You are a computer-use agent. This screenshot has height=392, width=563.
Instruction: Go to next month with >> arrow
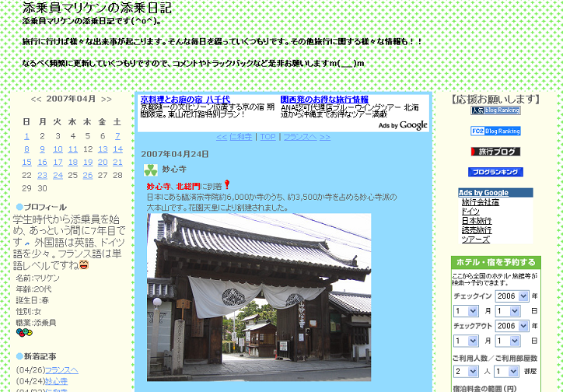tap(107, 100)
